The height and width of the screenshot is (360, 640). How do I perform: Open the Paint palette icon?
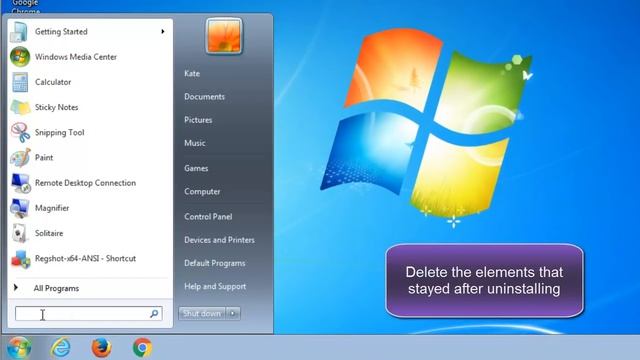pos(20,158)
